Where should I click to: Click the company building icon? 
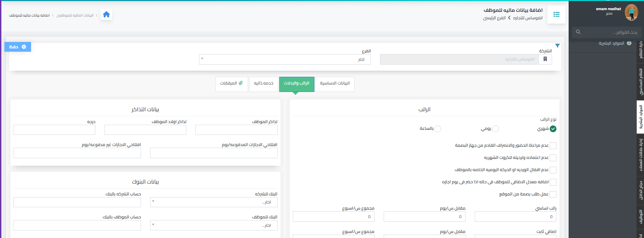coord(545,59)
